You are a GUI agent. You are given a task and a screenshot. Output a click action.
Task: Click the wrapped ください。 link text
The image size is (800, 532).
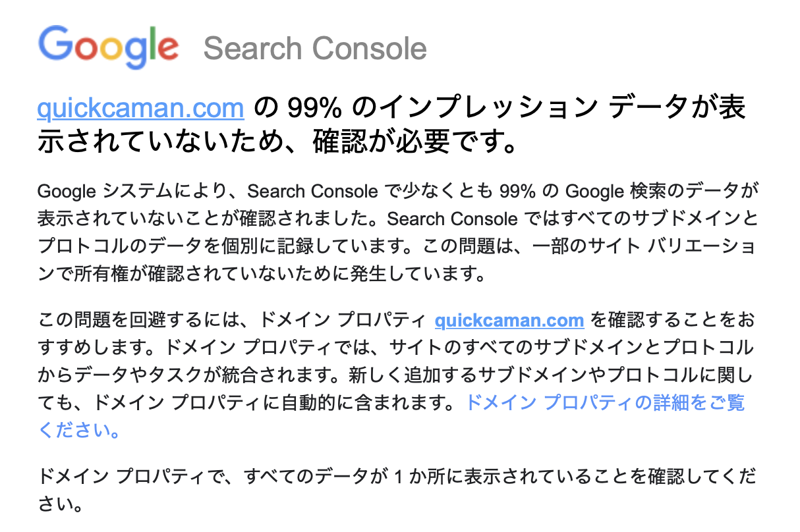(x=79, y=431)
